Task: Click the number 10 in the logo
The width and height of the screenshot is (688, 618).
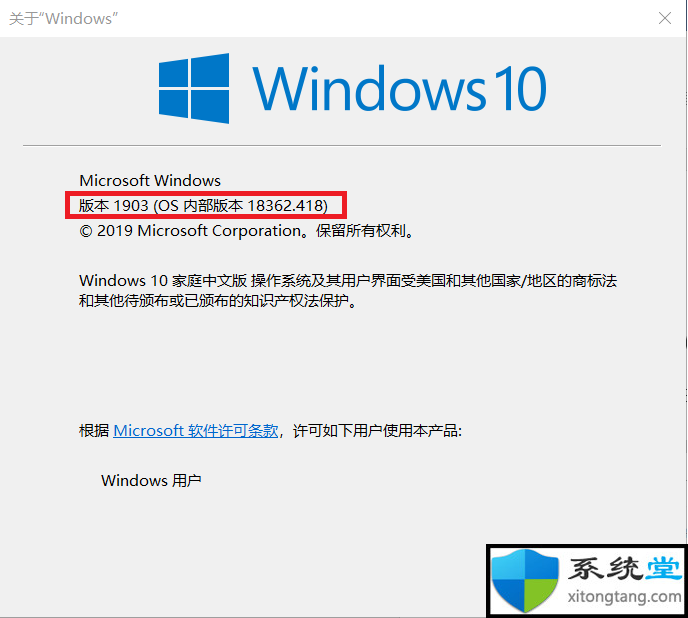Action: tap(521, 88)
